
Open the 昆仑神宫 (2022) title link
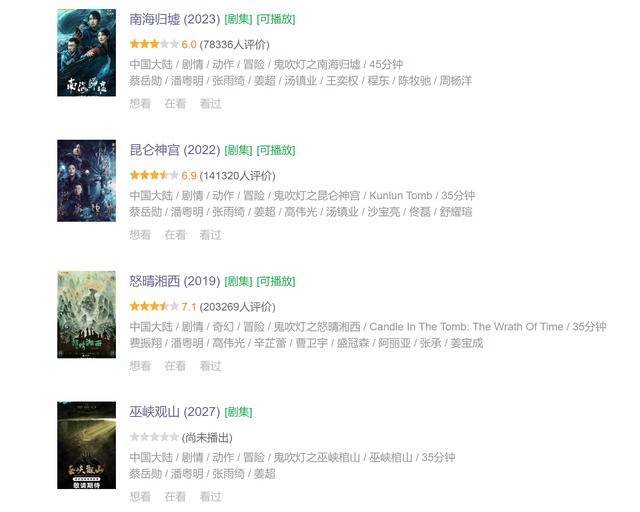(175, 150)
